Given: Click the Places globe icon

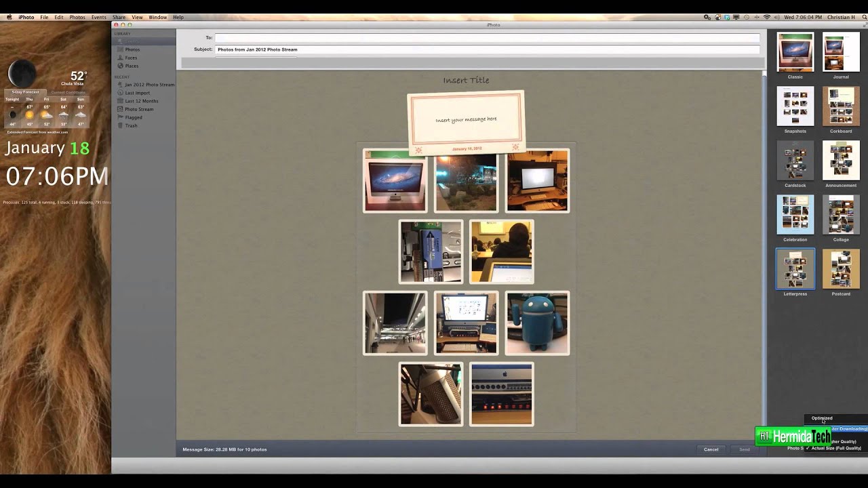Looking at the screenshot, I should (x=120, y=66).
